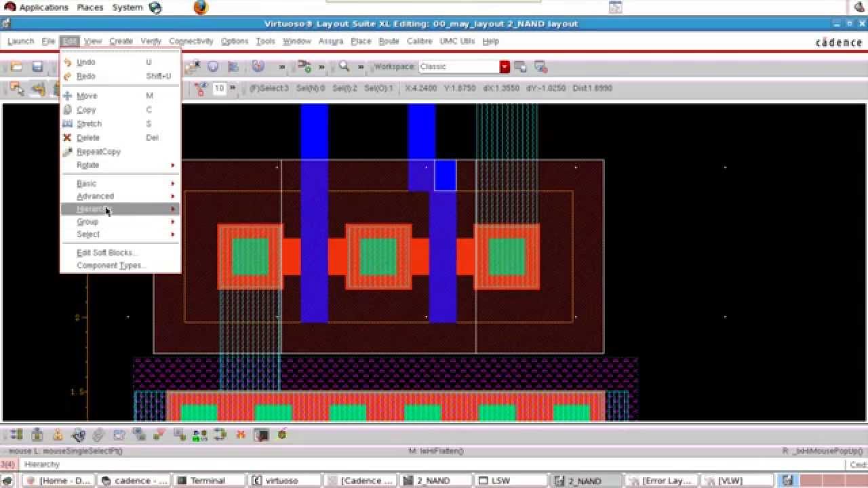Select Stretch in Edit menu
868x488 pixels.
point(120,124)
